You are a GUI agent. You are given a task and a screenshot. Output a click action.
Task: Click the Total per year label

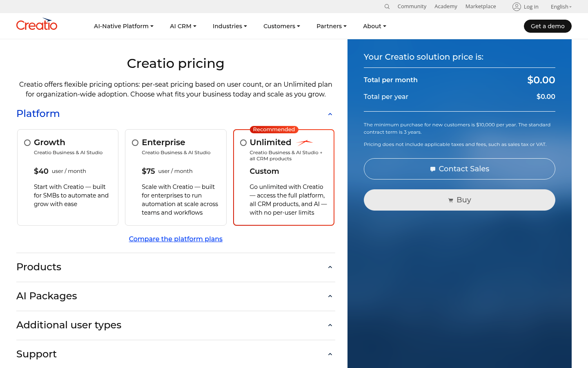386,96
